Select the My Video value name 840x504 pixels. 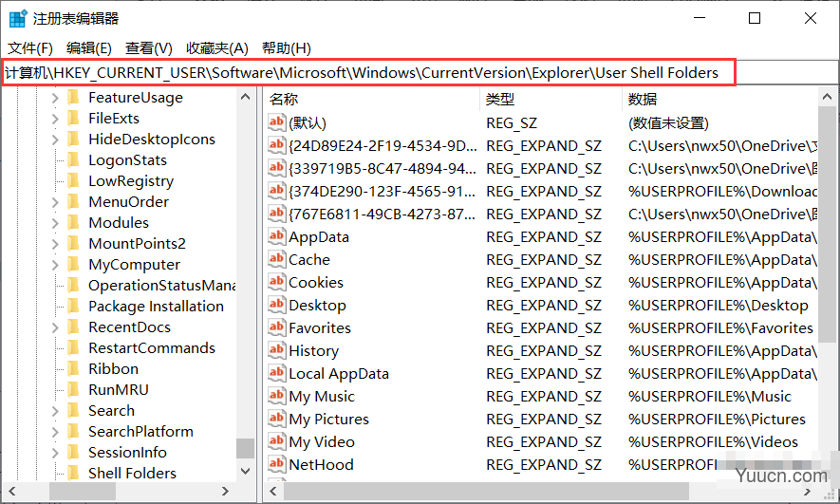pos(322,442)
